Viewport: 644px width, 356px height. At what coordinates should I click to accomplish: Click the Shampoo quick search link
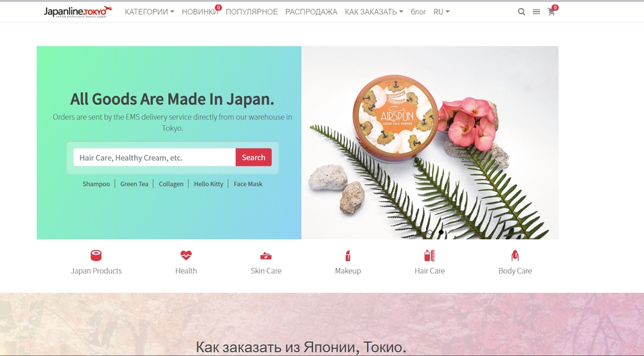[x=96, y=184]
